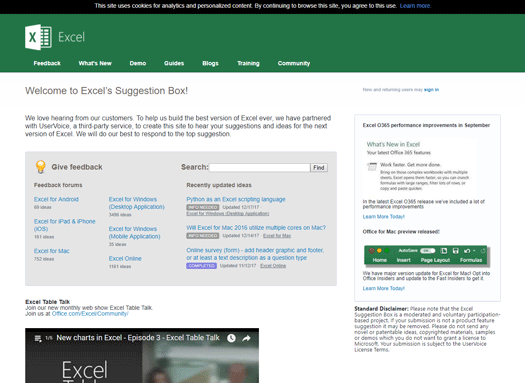Open Excel for Windows Desktop Application forum
Viewport: 525px width, 383px height.
click(137, 203)
